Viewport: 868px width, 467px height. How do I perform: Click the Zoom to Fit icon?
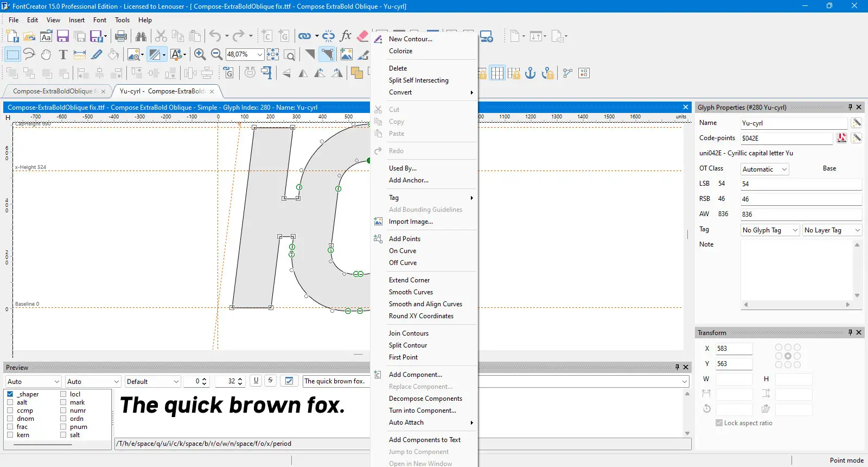tap(273, 54)
